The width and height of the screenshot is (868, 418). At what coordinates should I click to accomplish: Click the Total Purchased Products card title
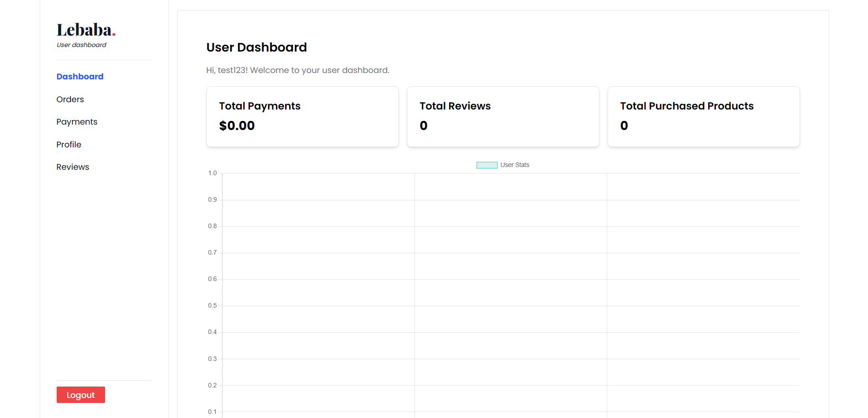(686, 106)
